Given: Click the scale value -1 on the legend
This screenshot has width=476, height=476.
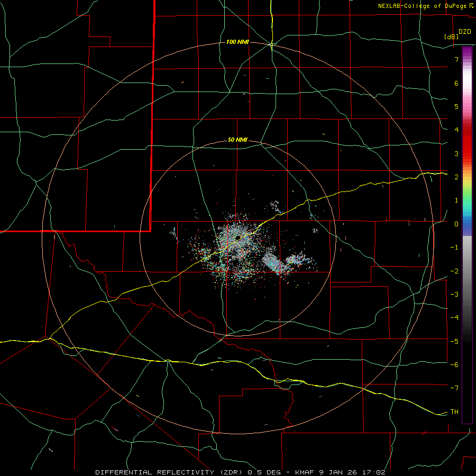Looking at the screenshot, I should tap(454, 248).
